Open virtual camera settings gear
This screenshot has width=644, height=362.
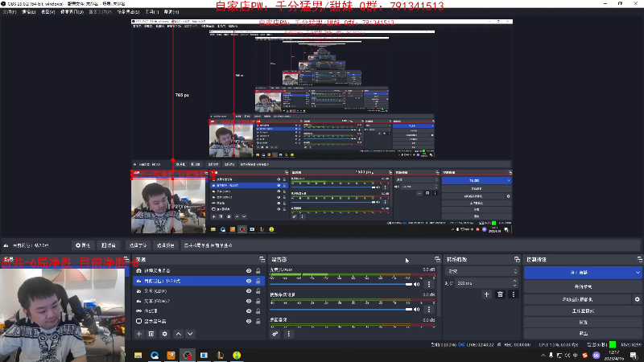pyautogui.click(x=637, y=299)
